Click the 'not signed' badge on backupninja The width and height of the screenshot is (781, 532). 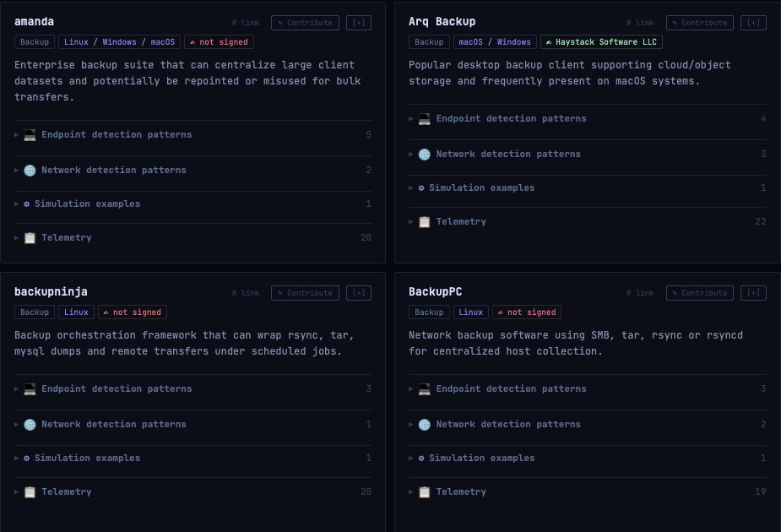[x=133, y=312]
